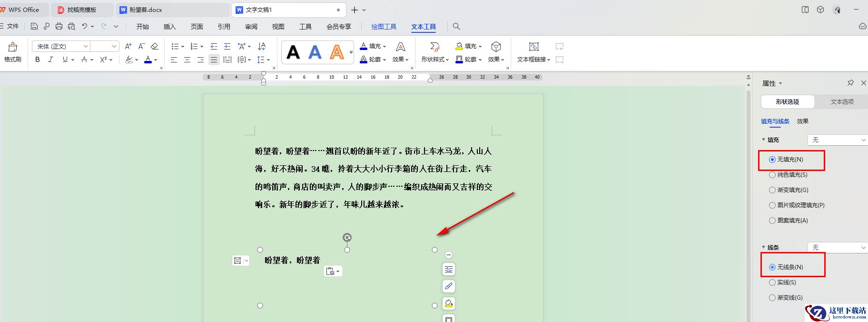Increase paragraph indent
Screen dimensions: 868x322
[227, 46]
